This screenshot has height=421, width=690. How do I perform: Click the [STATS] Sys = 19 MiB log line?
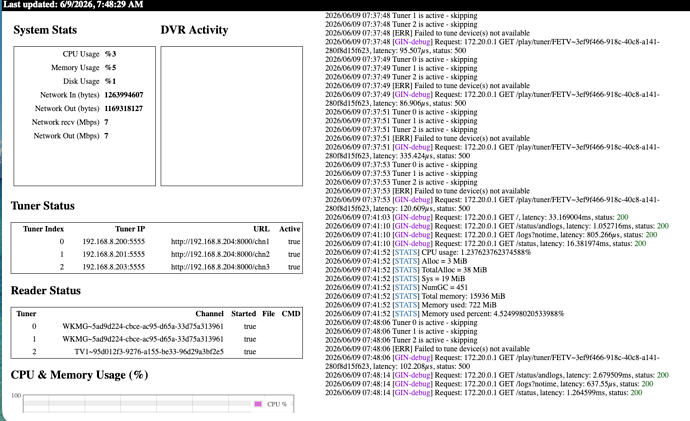[395, 278]
